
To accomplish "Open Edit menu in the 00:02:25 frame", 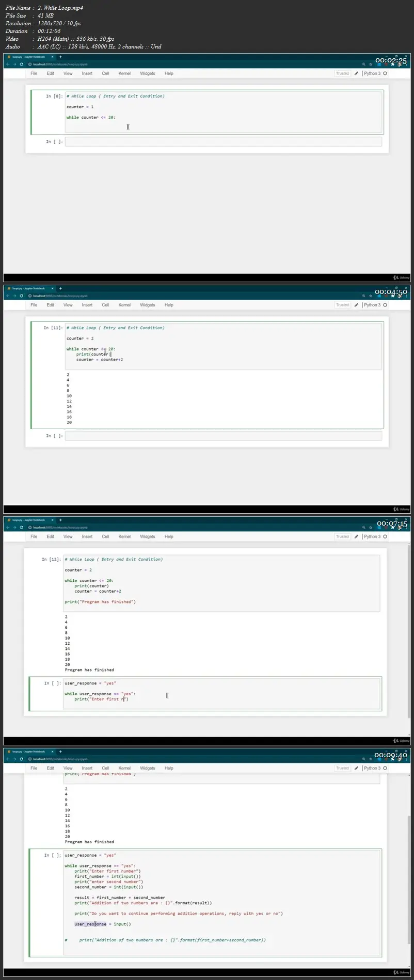I will (x=50, y=73).
